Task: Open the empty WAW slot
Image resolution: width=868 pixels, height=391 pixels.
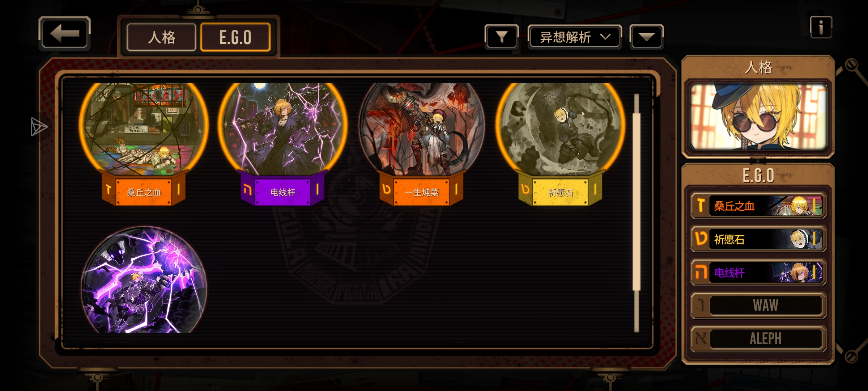Action: (x=758, y=305)
